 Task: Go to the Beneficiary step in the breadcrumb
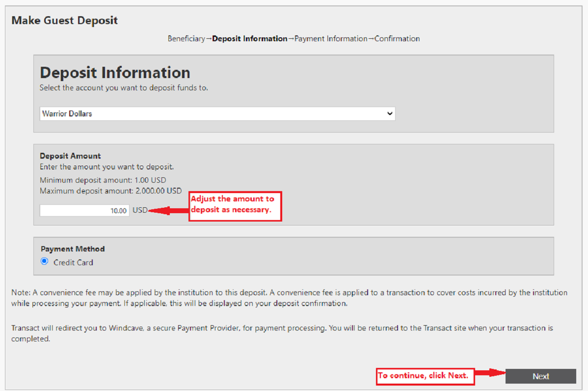[x=186, y=38]
